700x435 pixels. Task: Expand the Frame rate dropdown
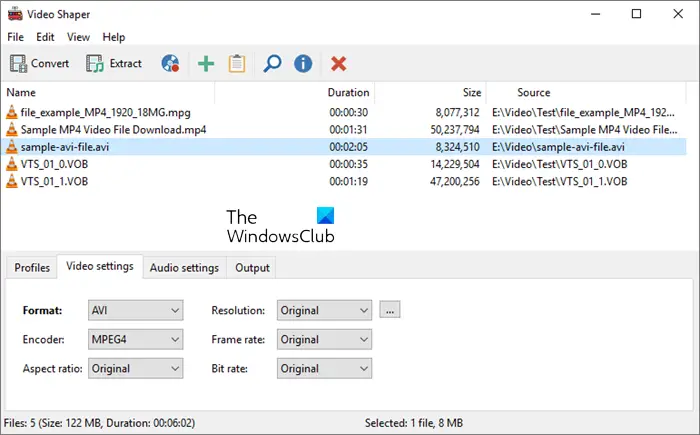pyautogui.click(x=325, y=339)
